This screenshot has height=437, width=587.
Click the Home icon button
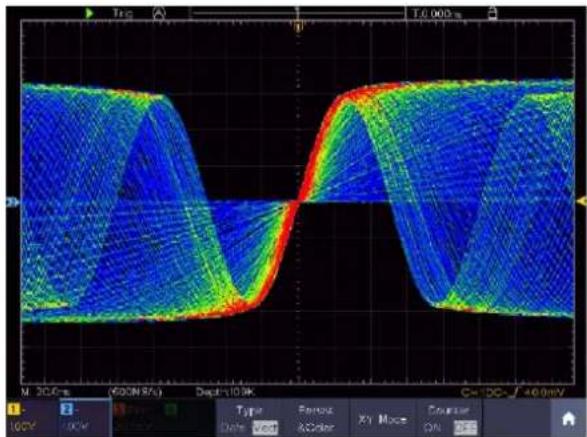tap(568, 419)
